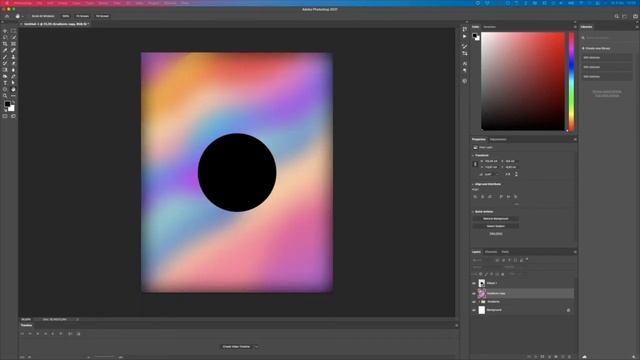Click the link width and height icon
640x360 pixels.
point(475,164)
